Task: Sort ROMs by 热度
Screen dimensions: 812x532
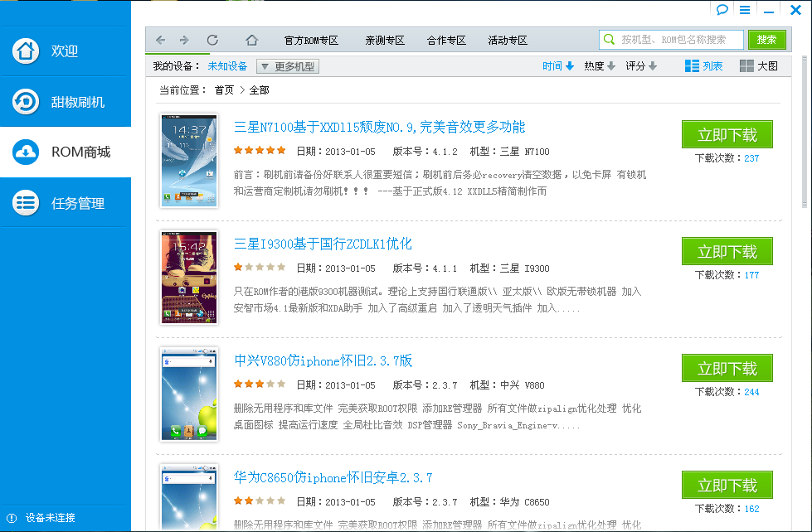Action: click(x=600, y=65)
